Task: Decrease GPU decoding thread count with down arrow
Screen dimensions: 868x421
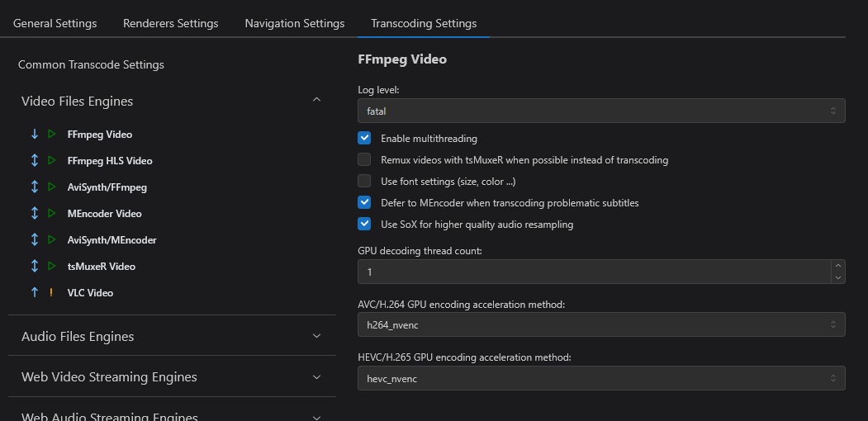Action: [838, 277]
